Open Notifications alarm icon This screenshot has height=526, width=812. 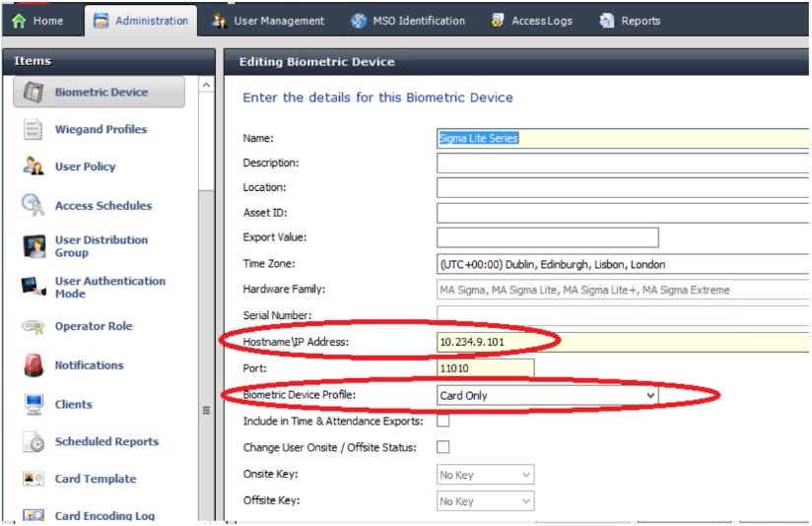click(34, 365)
